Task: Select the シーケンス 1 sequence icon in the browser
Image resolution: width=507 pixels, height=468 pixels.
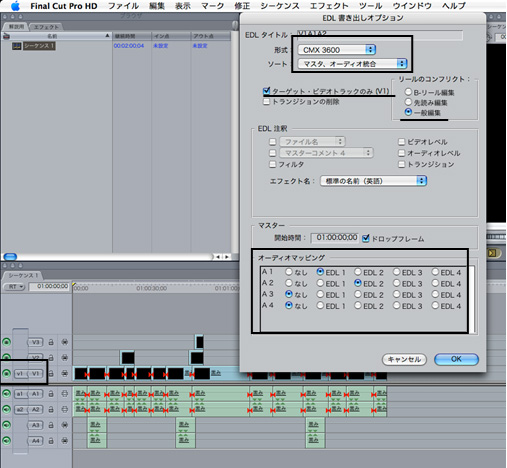Action: pos(17,46)
